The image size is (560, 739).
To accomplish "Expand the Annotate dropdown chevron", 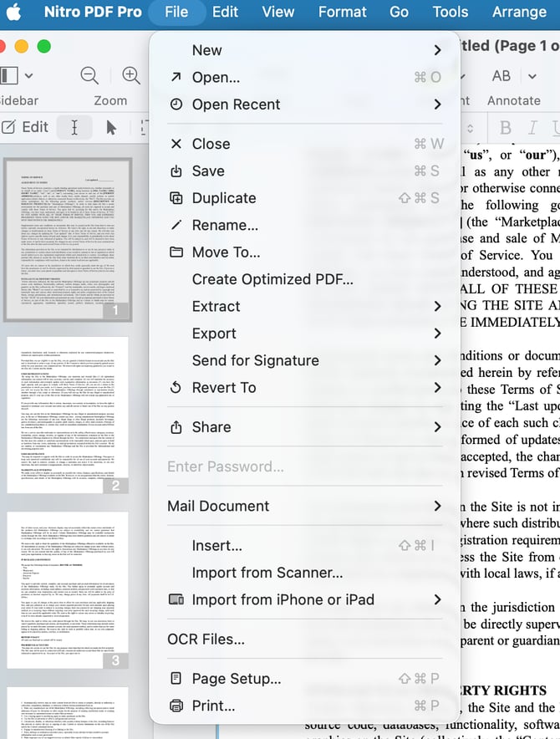I will 532,76.
